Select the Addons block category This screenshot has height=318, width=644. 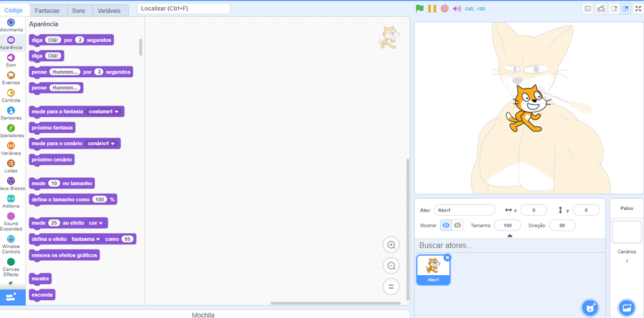point(11,202)
